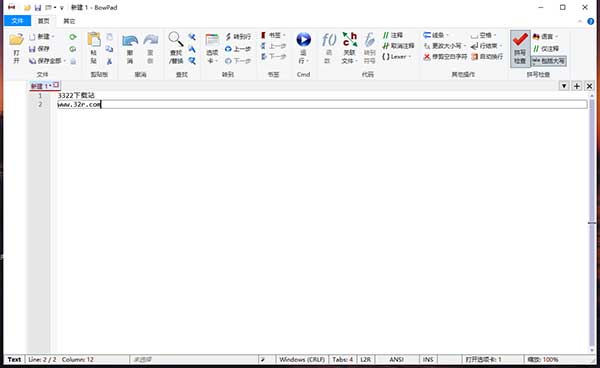Open the Lexer dropdown
Screen dimensions: 600x368
coord(397,57)
